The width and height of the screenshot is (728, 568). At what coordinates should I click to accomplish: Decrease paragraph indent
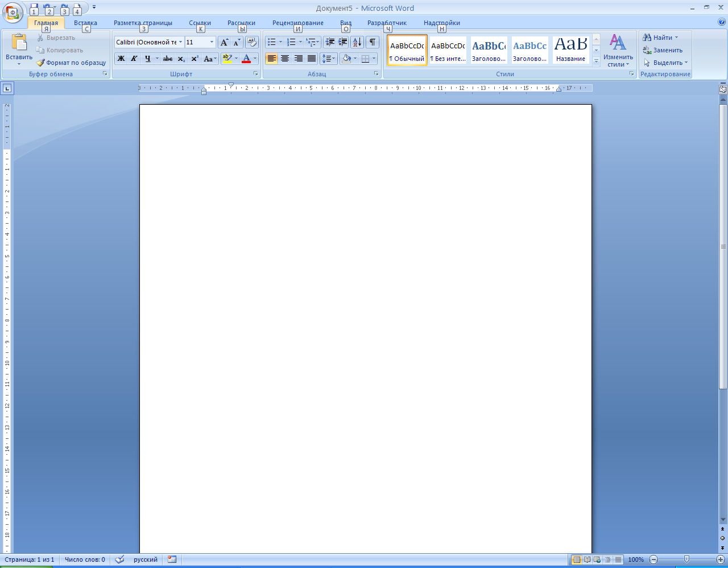(x=330, y=42)
